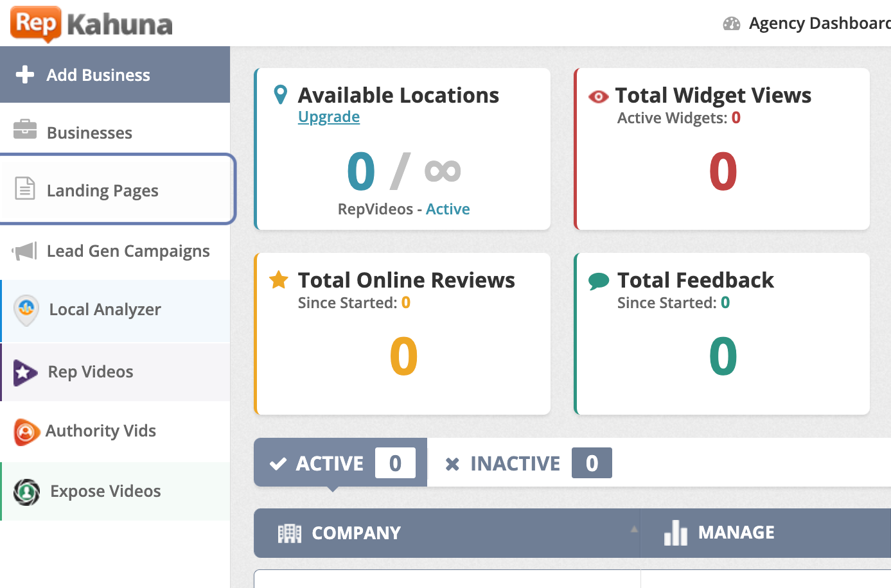891x588 pixels.
Task: Click the Businesses briefcase icon
Action: (x=25, y=129)
